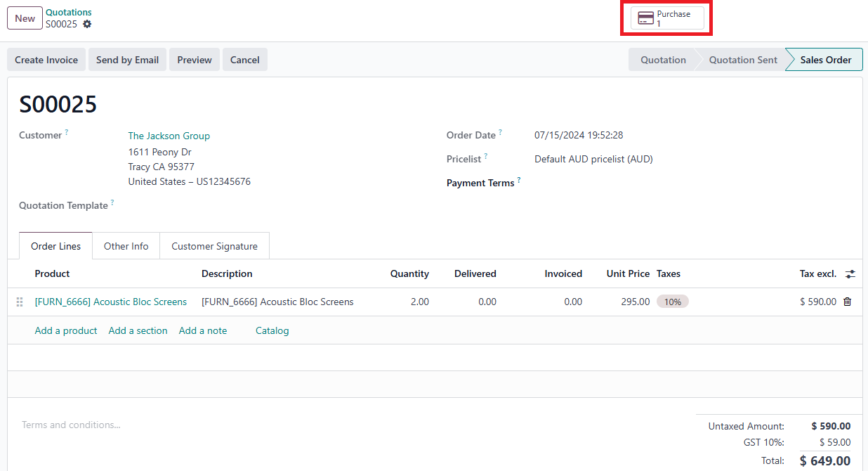Open the column settings adjust icon
The height and width of the screenshot is (471, 868).
tap(850, 274)
